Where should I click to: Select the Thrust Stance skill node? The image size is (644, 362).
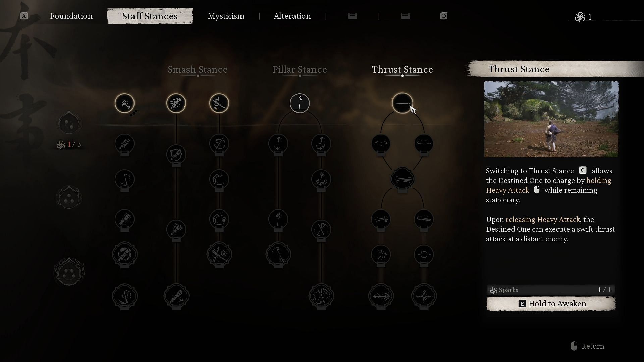click(x=402, y=103)
